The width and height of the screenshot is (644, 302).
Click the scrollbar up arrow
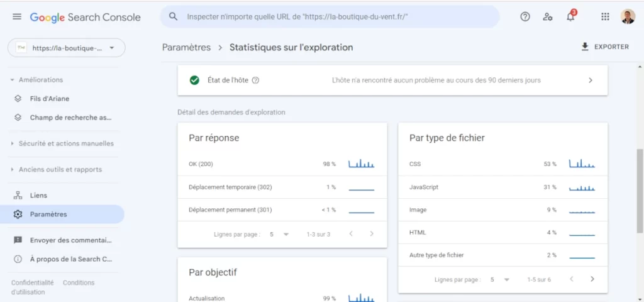tap(640, 67)
